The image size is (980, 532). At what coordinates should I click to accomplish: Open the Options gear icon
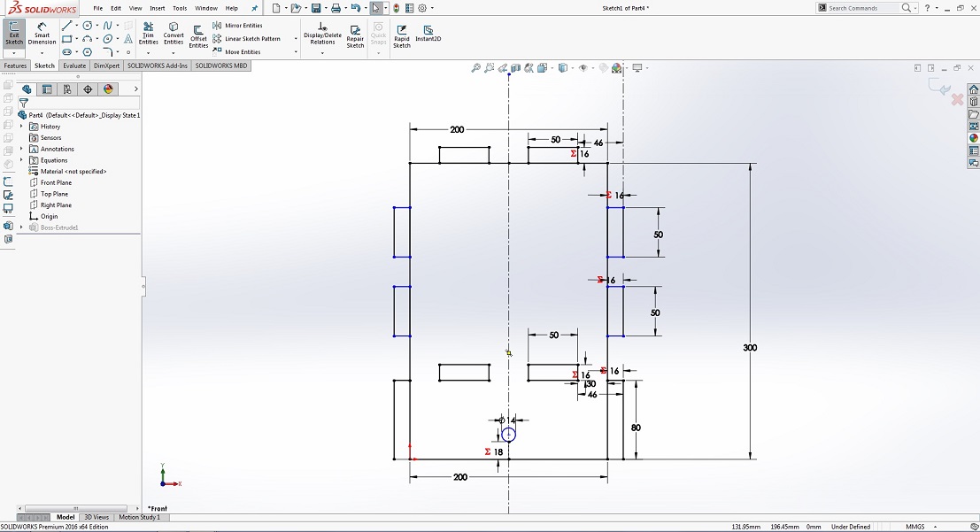click(422, 8)
